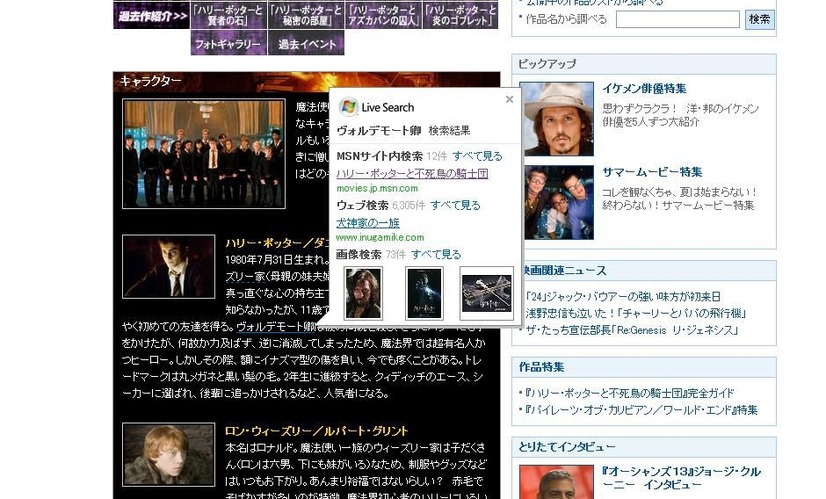This screenshot has height=499, width=826.
Task: Open the 『24』ジャック・バウアー news link
Action: click(623, 297)
